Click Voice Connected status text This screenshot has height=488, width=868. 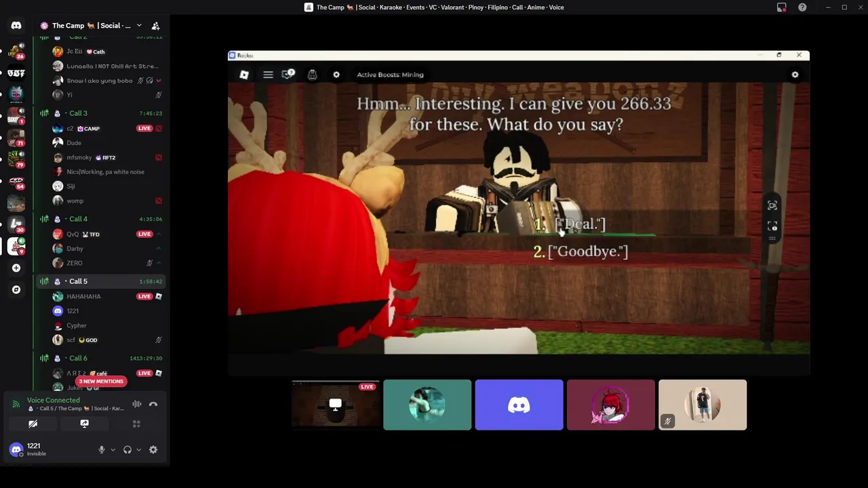point(53,400)
